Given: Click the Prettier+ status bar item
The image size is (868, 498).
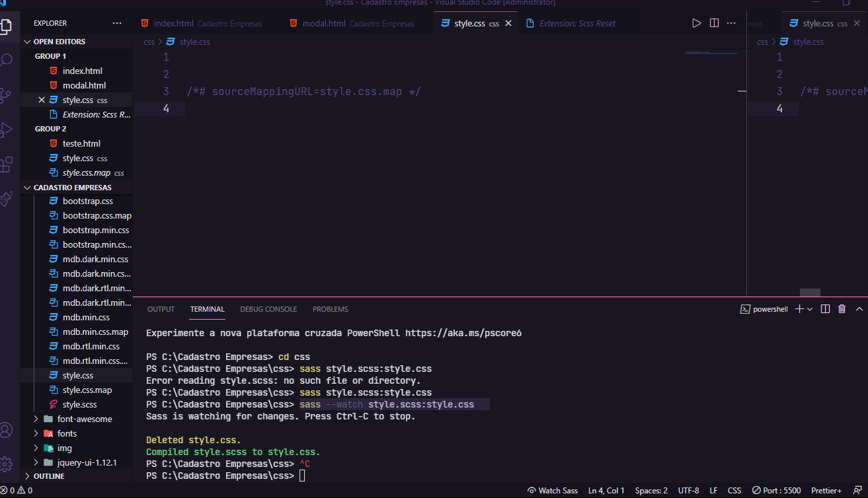Looking at the screenshot, I should [826, 491].
